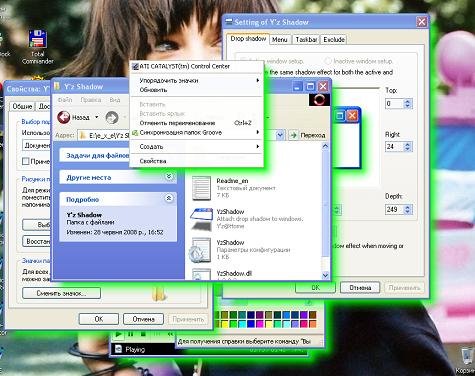Choose Отменить переименование in context menu

(x=196, y=123)
